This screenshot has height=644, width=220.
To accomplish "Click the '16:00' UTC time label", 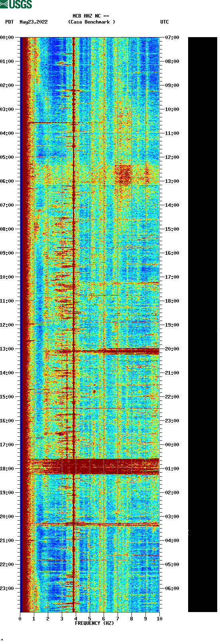I will pyautogui.click(x=172, y=253).
